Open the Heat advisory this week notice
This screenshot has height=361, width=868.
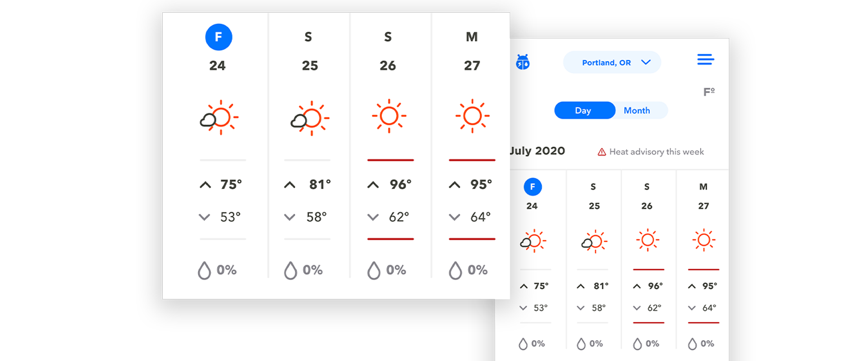tap(656, 152)
